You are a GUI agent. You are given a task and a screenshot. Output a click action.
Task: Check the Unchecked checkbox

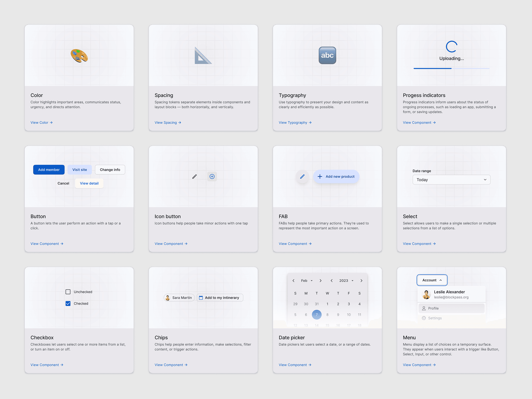click(68, 292)
